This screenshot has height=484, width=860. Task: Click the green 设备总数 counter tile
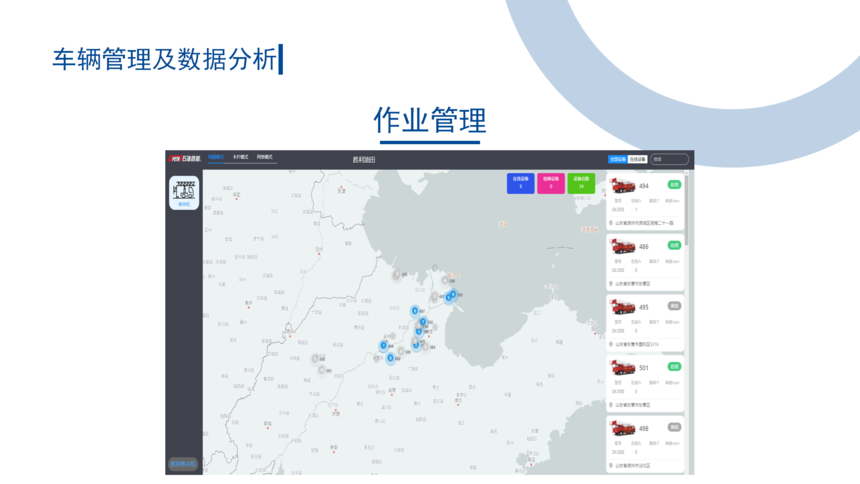coord(581,183)
